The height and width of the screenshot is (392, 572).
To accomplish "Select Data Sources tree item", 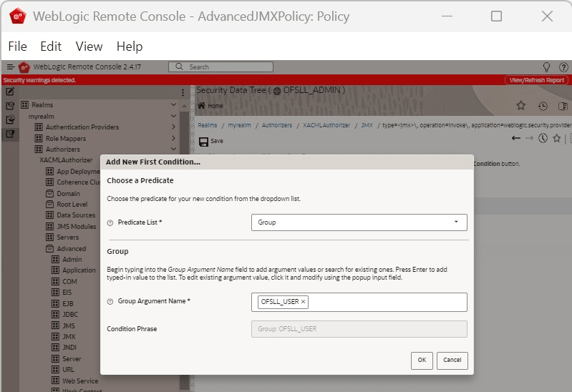I will (76, 215).
